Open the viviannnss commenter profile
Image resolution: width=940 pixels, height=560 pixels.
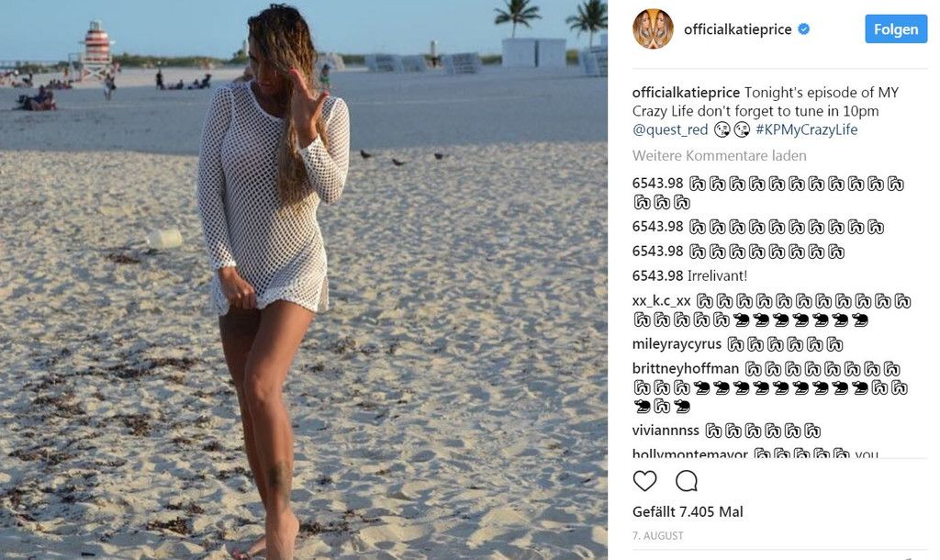click(x=666, y=431)
